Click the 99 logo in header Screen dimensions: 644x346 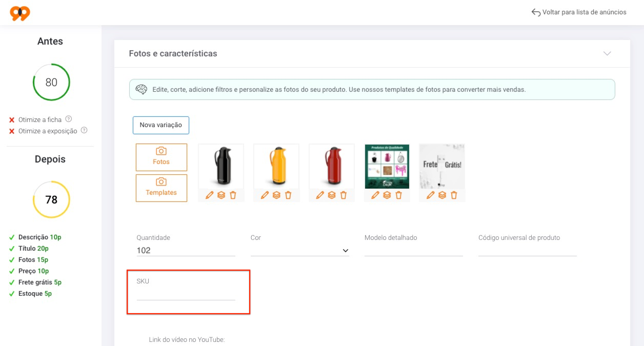point(20,13)
